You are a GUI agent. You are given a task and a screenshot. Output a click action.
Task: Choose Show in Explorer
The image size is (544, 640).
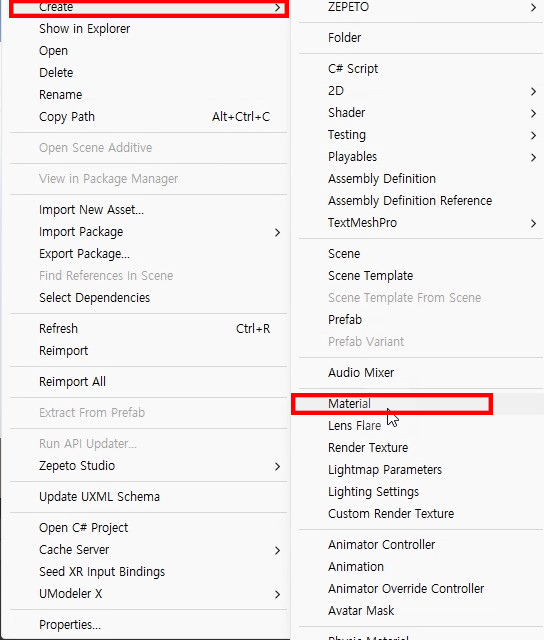[149, 29]
